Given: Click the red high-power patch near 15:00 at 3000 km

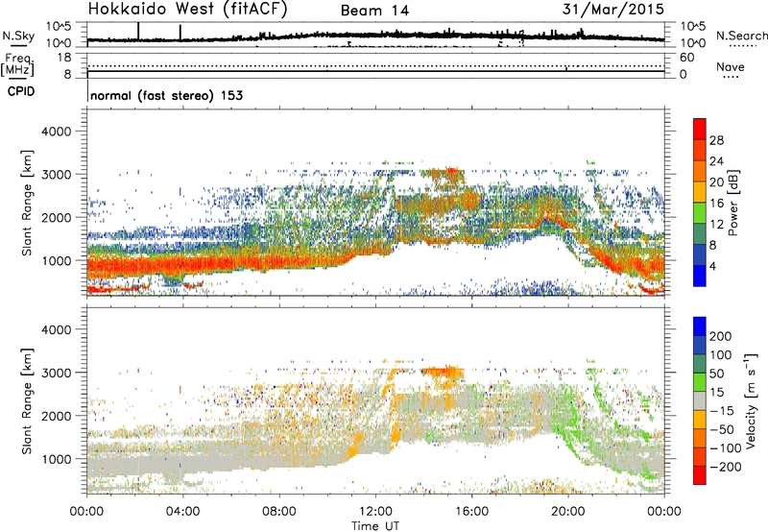Looking at the screenshot, I should (451, 171).
